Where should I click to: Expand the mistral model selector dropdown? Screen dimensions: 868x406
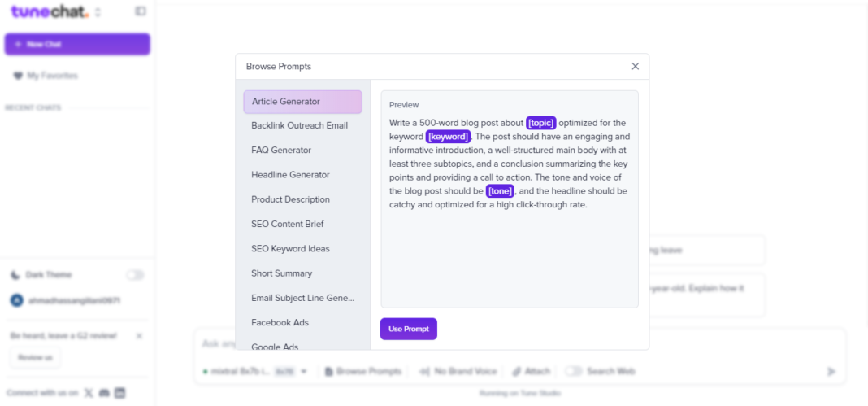point(304,371)
